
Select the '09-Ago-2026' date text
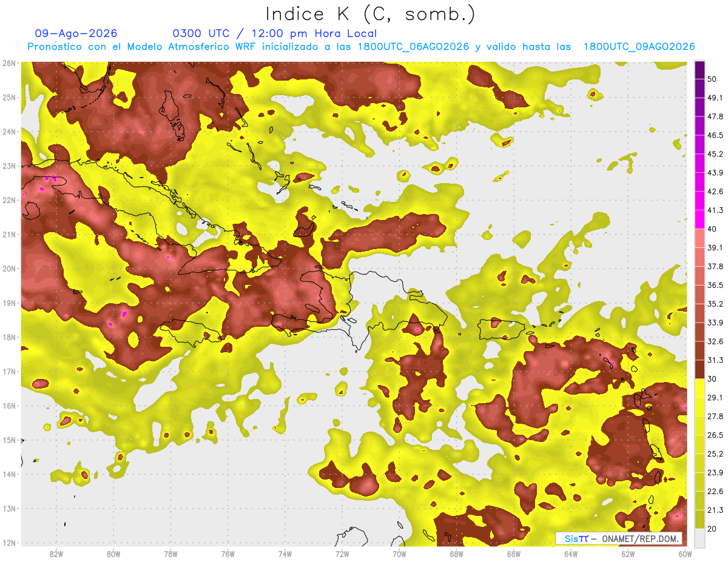click(x=76, y=33)
